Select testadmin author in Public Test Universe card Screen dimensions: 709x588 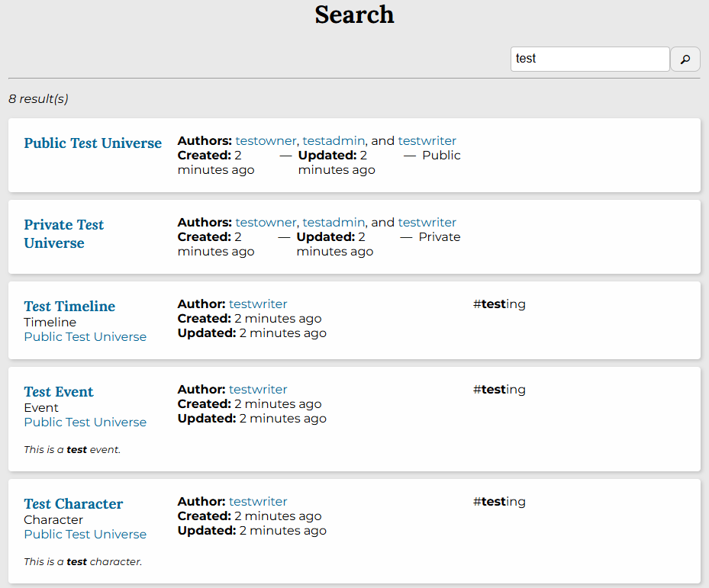click(x=334, y=141)
